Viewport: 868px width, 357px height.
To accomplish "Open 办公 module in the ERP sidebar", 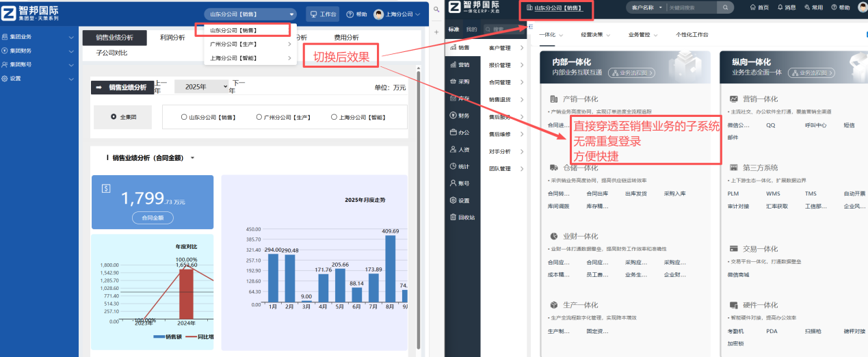I will tap(460, 133).
